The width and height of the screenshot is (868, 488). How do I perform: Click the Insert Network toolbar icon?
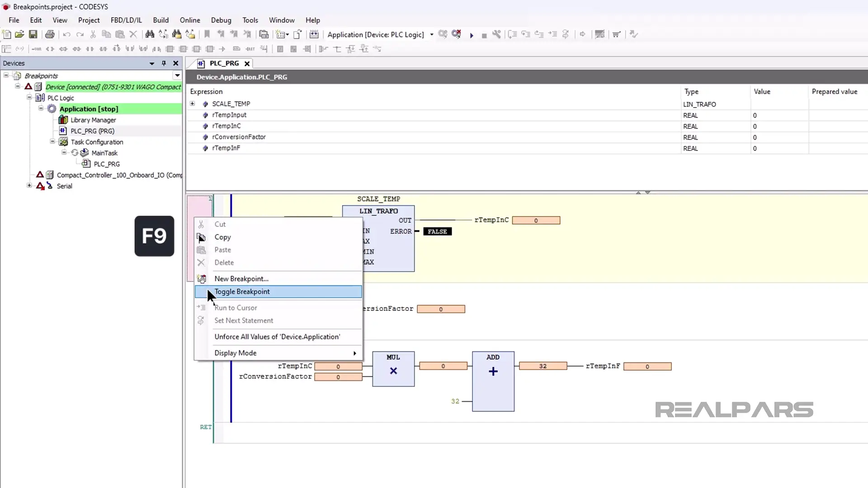pyautogui.click(x=6, y=49)
